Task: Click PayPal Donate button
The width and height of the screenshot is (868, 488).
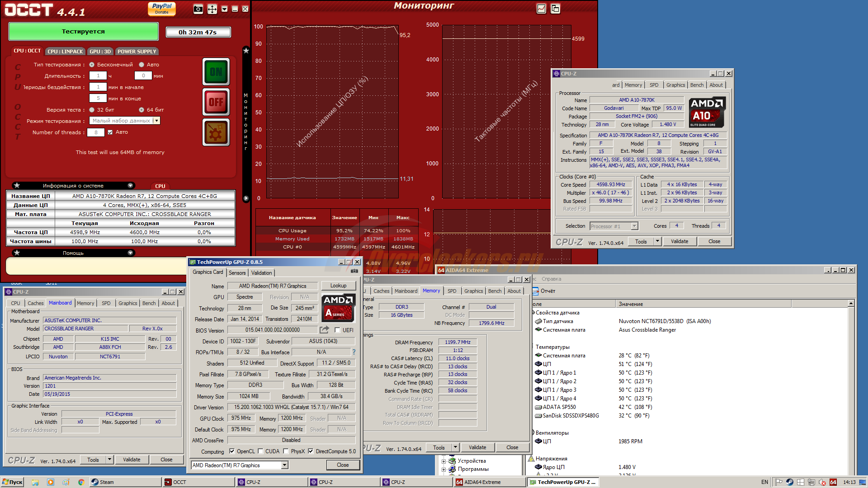Action: pos(162,9)
